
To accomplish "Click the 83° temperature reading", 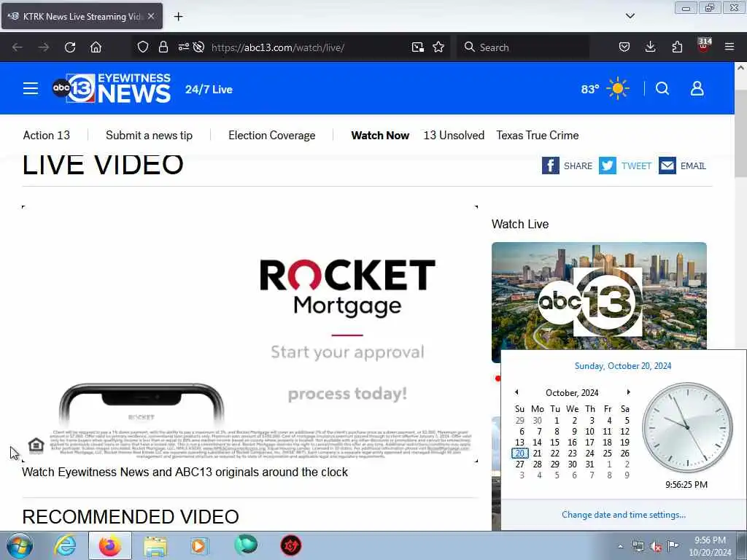I will pyautogui.click(x=589, y=89).
